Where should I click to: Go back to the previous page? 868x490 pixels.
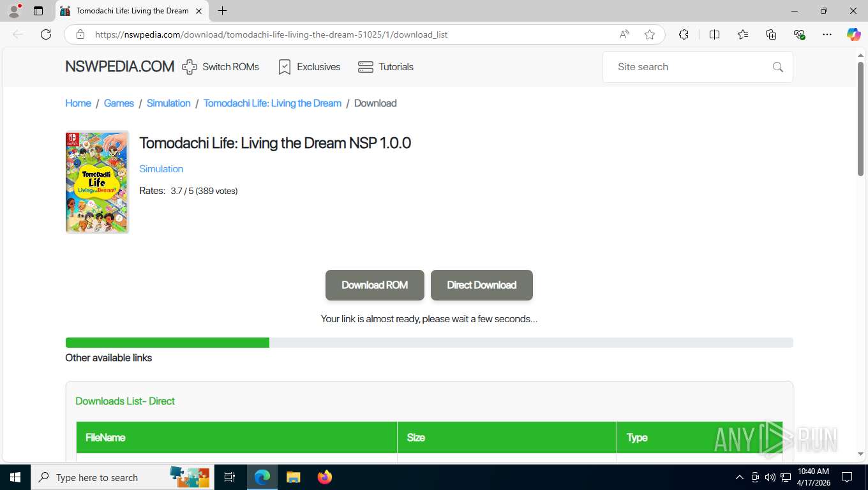click(18, 34)
